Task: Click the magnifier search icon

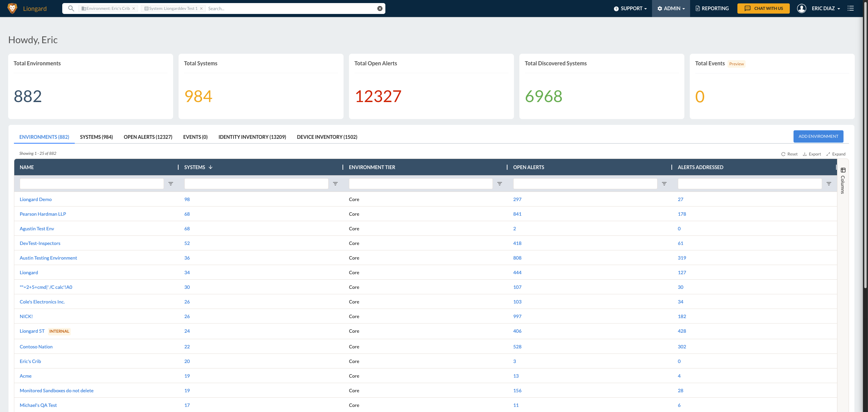Action: click(71, 8)
